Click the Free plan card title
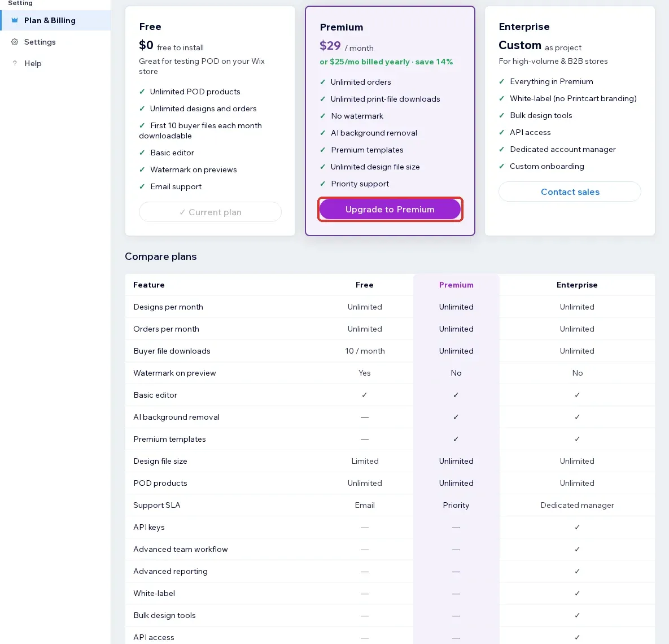Screen dimensions: 669x644 (x=150, y=27)
